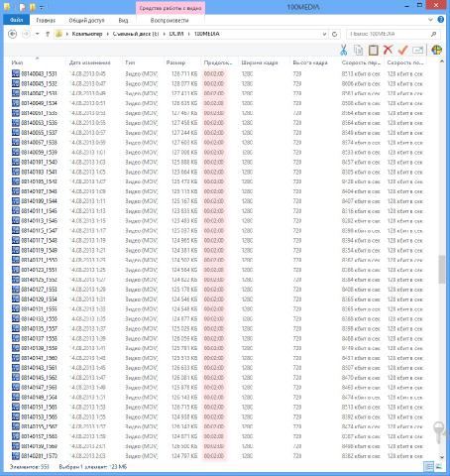Switch to Large icons view in status bar
This screenshot has height=476, width=450.
click(x=439, y=467)
